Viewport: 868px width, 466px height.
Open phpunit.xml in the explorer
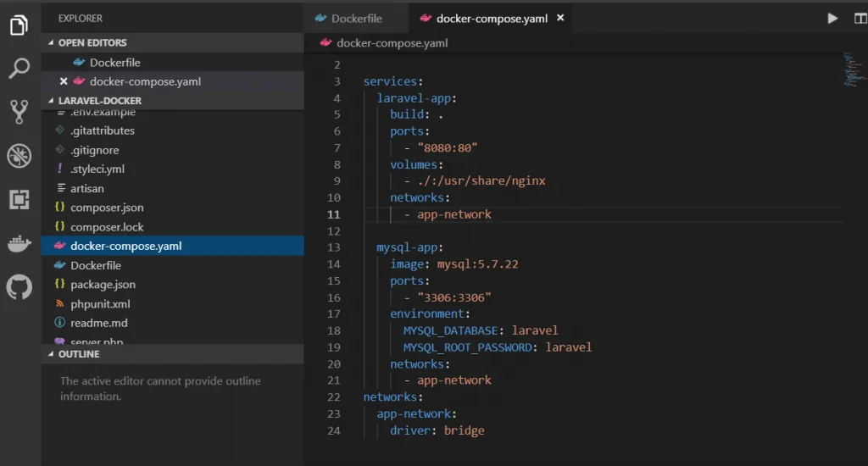(x=173, y=304)
